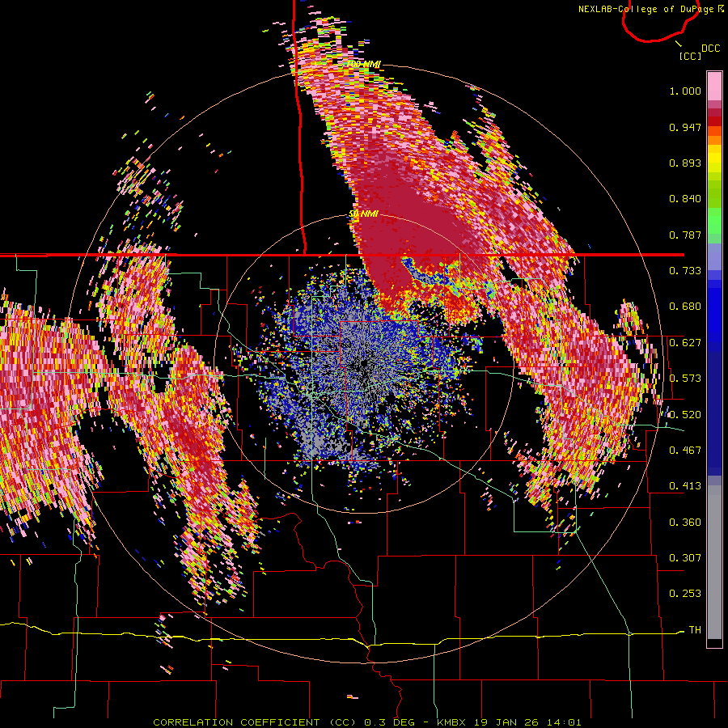Click the [CC] product label

(x=690, y=56)
